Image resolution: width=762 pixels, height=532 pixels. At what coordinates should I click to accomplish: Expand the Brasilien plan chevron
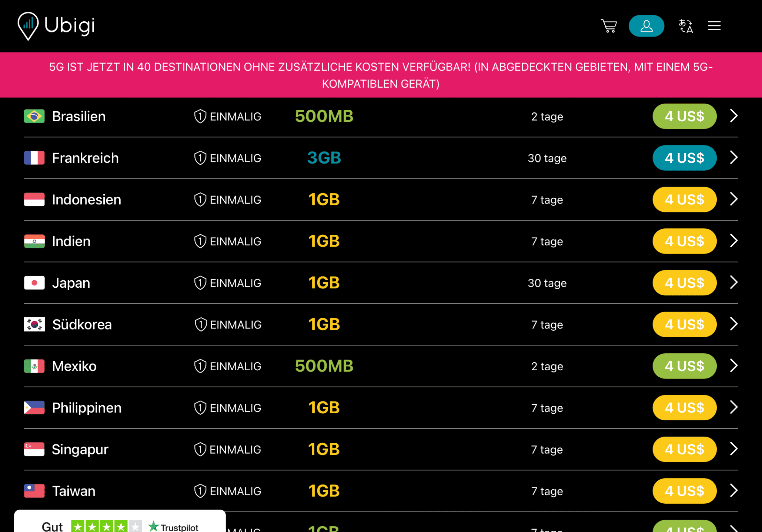(x=734, y=116)
